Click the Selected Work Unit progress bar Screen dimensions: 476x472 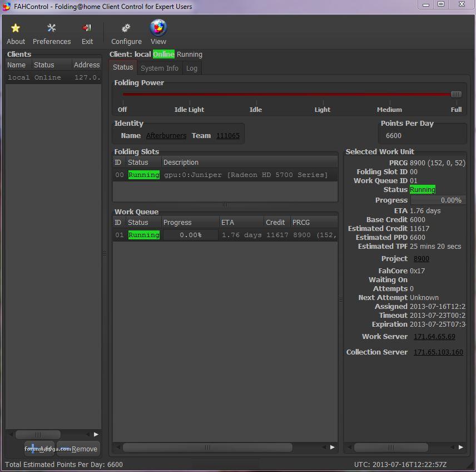438,200
